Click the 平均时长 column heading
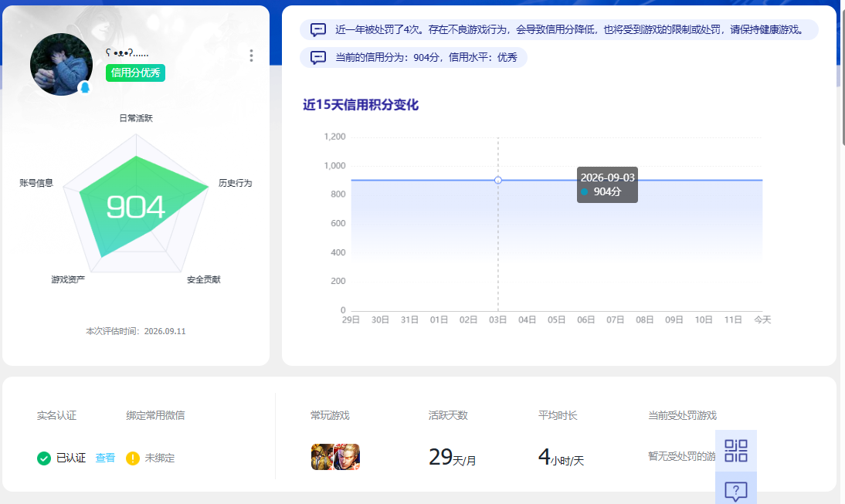This screenshot has width=845, height=504. point(558,415)
